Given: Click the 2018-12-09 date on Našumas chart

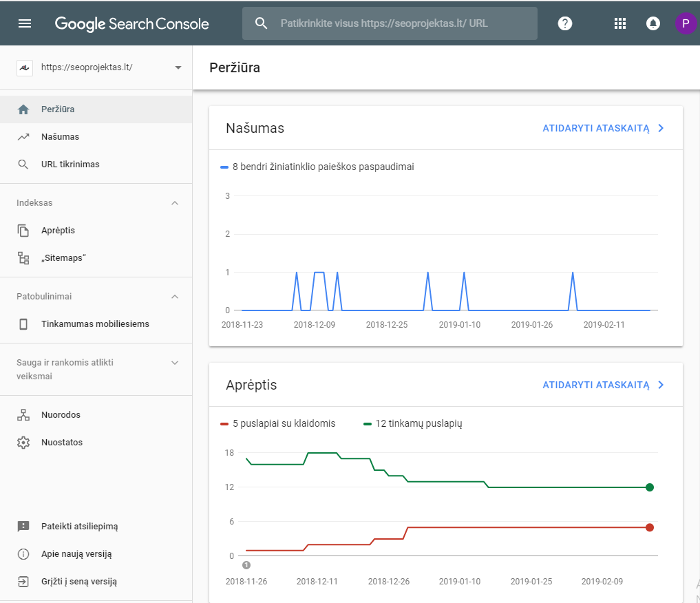Looking at the screenshot, I should [315, 324].
